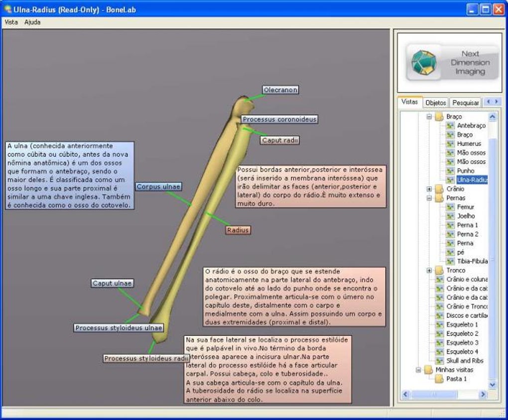This screenshot has width=508, height=420.
Task: Open the Ajuda menu
Action: click(x=32, y=22)
